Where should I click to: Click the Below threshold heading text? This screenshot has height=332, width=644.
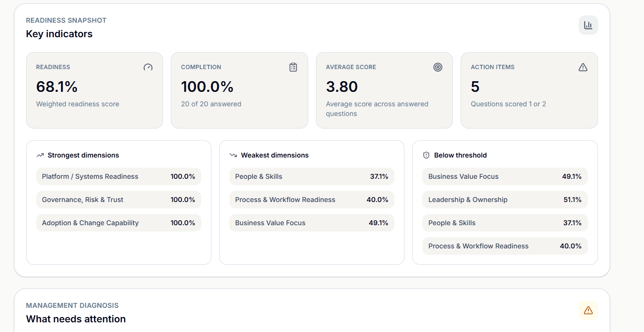pyautogui.click(x=461, y=155)
